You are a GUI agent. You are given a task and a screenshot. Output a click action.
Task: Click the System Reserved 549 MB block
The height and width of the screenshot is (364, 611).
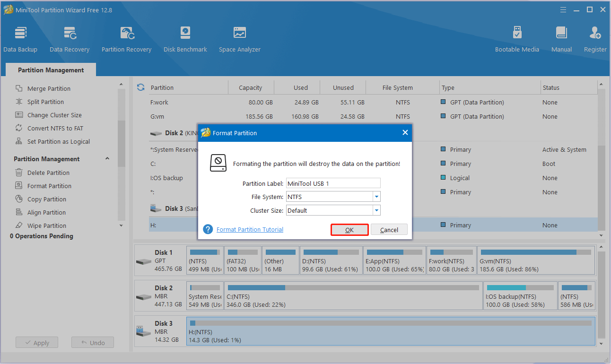(x=205, y=296)
